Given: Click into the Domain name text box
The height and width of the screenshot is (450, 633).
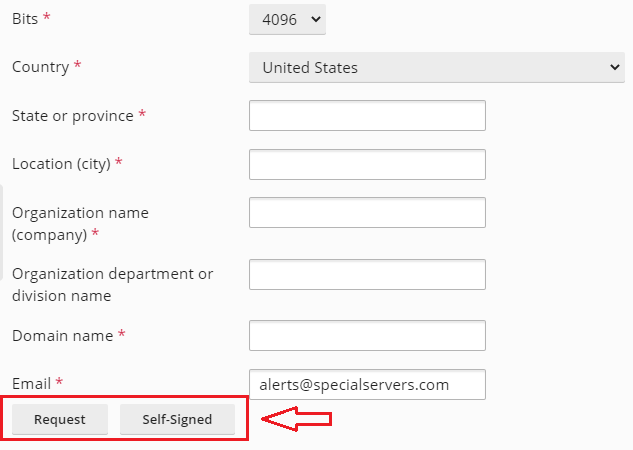Looking at the screenshot, I should 367,335.
